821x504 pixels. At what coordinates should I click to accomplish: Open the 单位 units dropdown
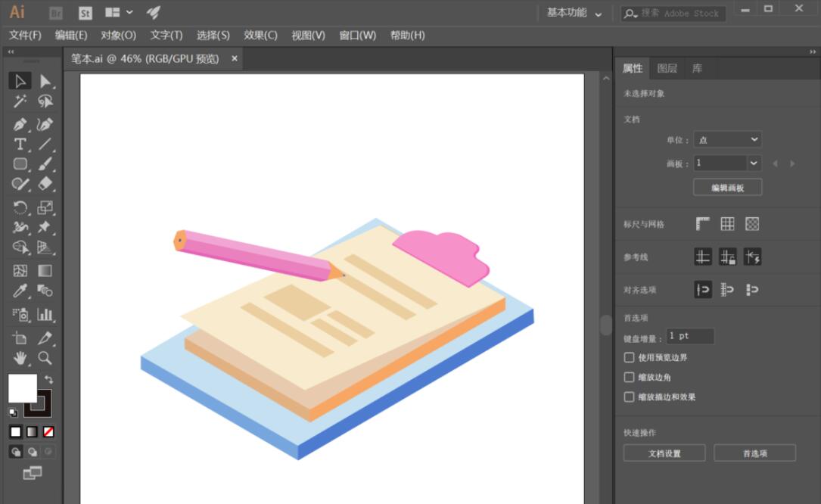click(727, 140)
